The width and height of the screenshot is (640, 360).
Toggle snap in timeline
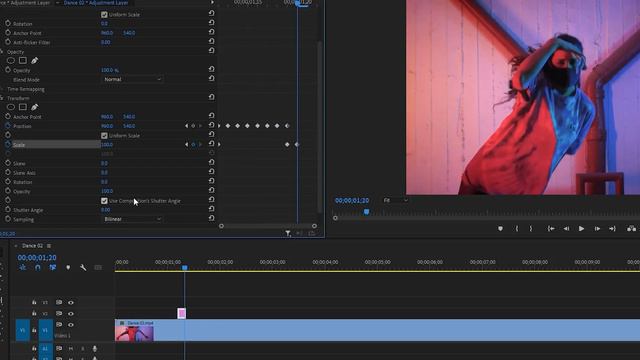[x=38, y=267]
